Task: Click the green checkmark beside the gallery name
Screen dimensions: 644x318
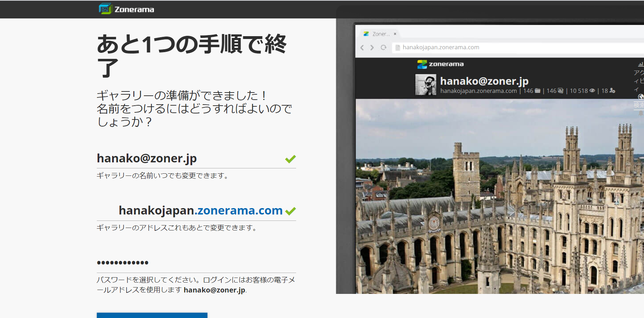Action: coord(290,159)
